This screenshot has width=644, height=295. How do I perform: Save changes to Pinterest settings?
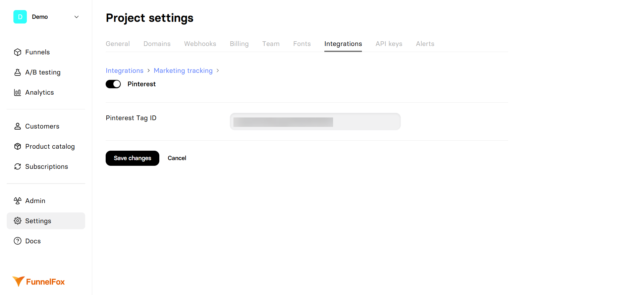[x=132, y=158]
